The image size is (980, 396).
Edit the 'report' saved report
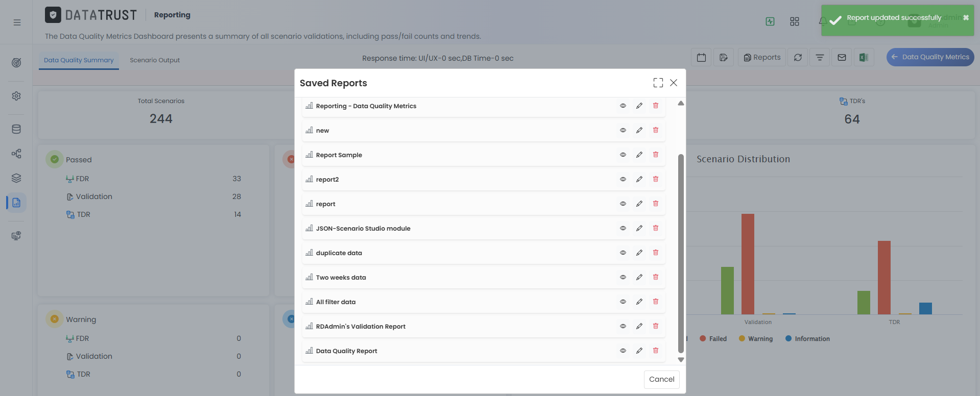coord(639,204)
